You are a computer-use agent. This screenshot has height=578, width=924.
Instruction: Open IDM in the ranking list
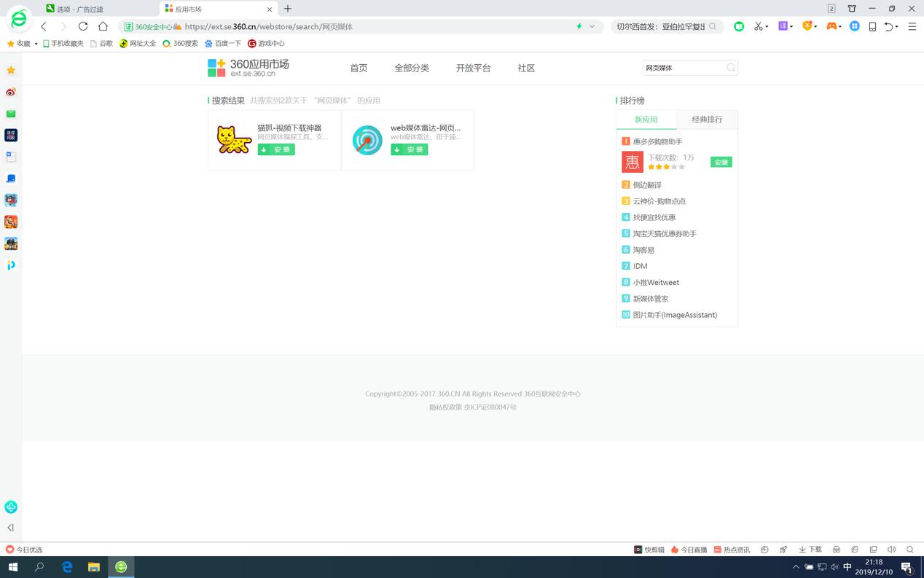[640, 266]
